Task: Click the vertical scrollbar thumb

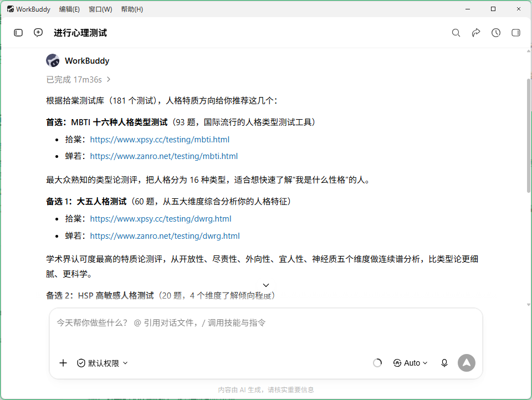Action: tap(529, 136)
